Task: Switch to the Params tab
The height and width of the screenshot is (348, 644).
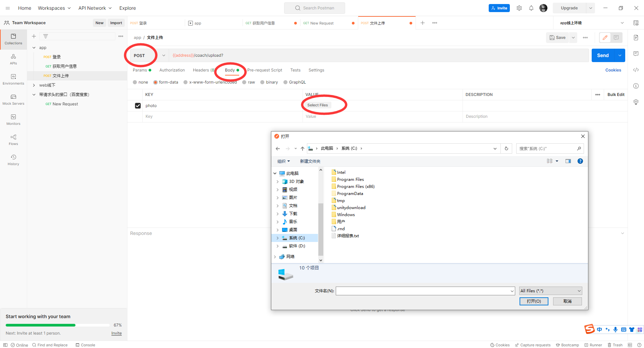Action: pos(142,70)
